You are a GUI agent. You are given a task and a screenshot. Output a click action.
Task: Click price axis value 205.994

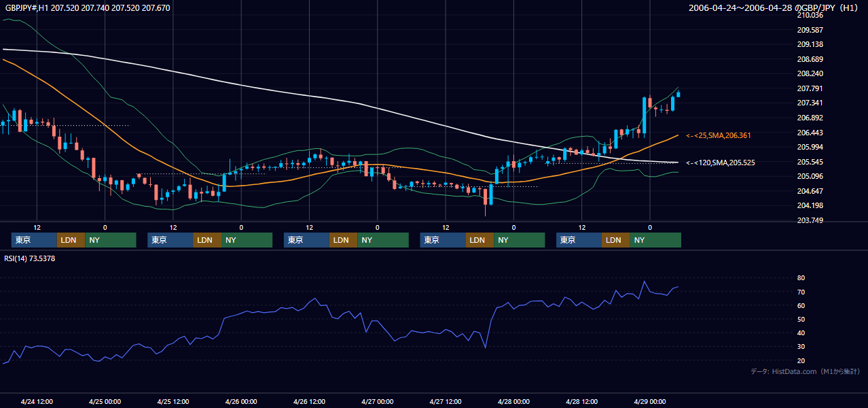(x=810, y=147)
